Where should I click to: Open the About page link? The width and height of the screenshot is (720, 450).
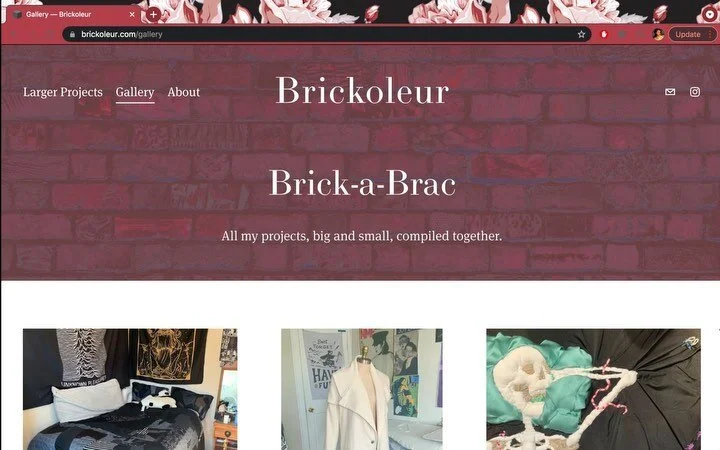point(184,92)
